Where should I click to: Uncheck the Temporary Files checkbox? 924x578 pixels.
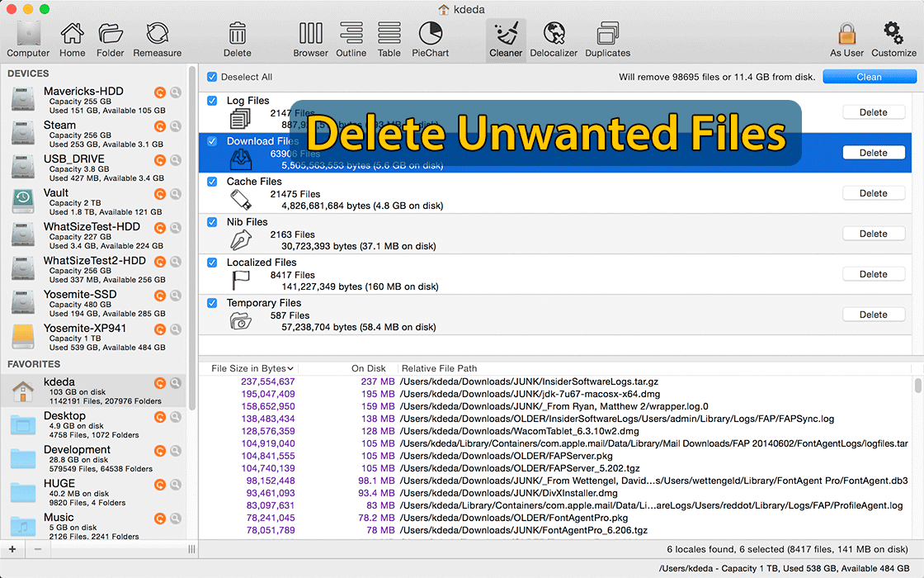click(x=212, y=303)
